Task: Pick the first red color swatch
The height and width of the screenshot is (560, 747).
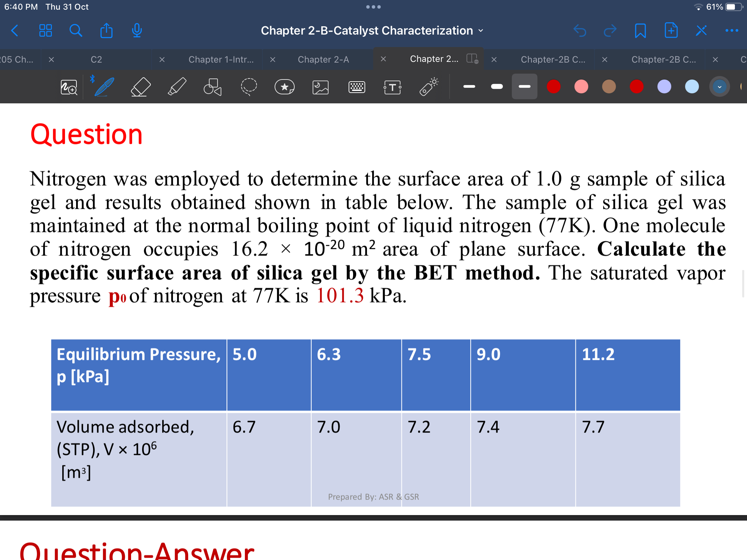Action: (x=553, y=86)
